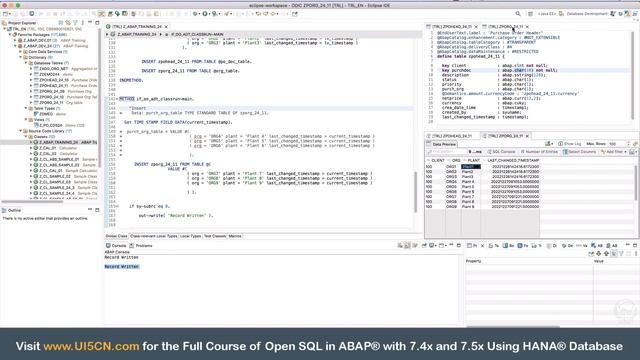Expand Z_ABAP_DEV_01 package node
Screen dimensions: 640x360
pyautogui.click(x=16, y=40)
